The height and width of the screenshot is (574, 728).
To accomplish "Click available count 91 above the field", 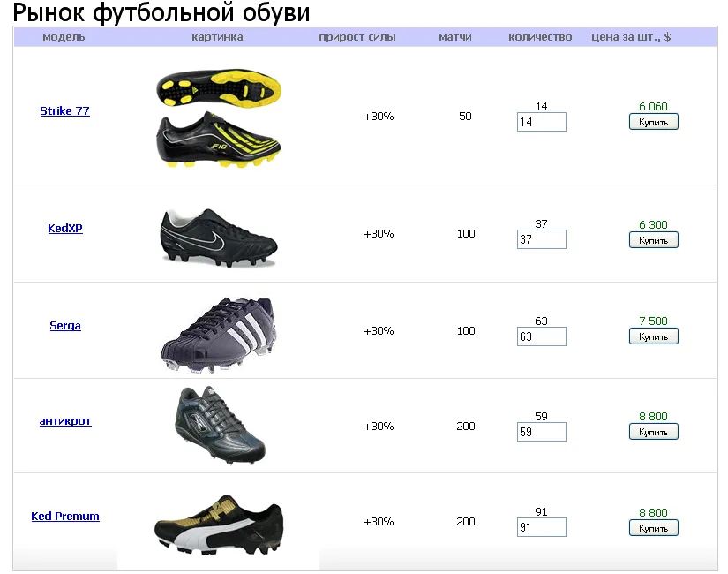I will pos(541,512).
